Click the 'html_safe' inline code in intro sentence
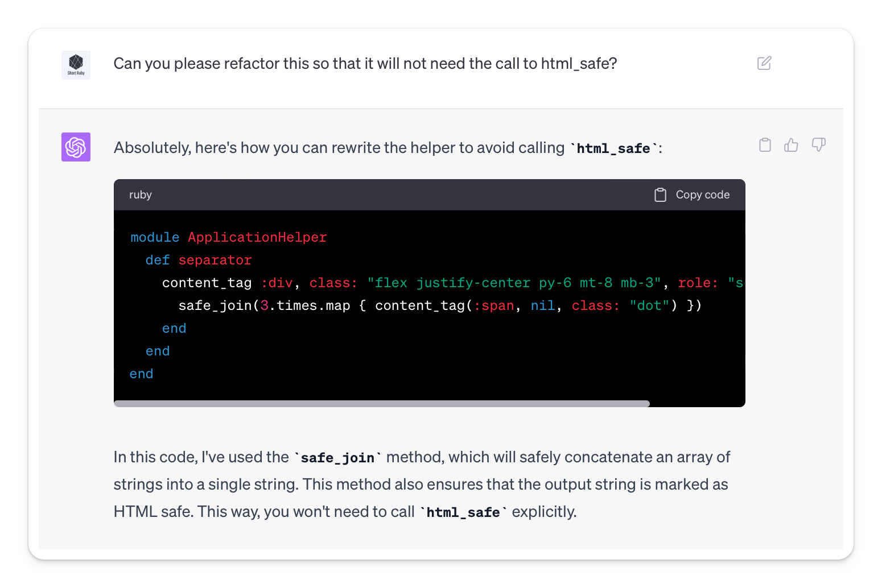 tap(613, 148)
